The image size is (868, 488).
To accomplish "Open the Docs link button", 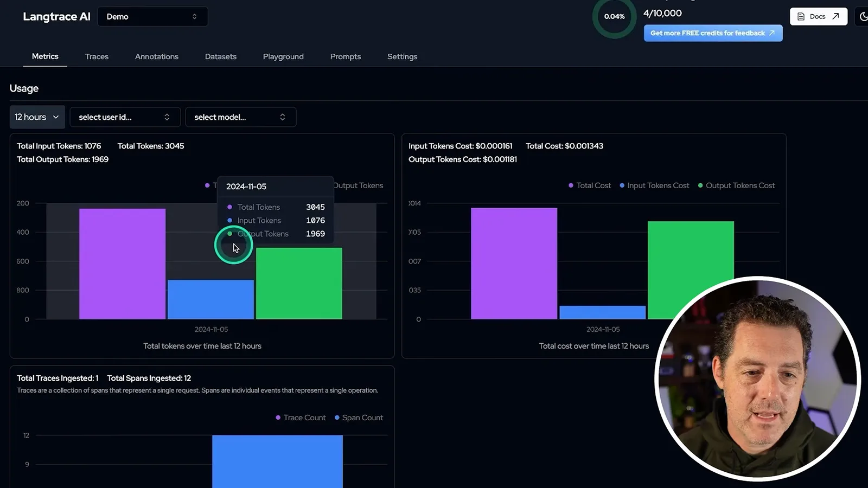I will [818, 16].
